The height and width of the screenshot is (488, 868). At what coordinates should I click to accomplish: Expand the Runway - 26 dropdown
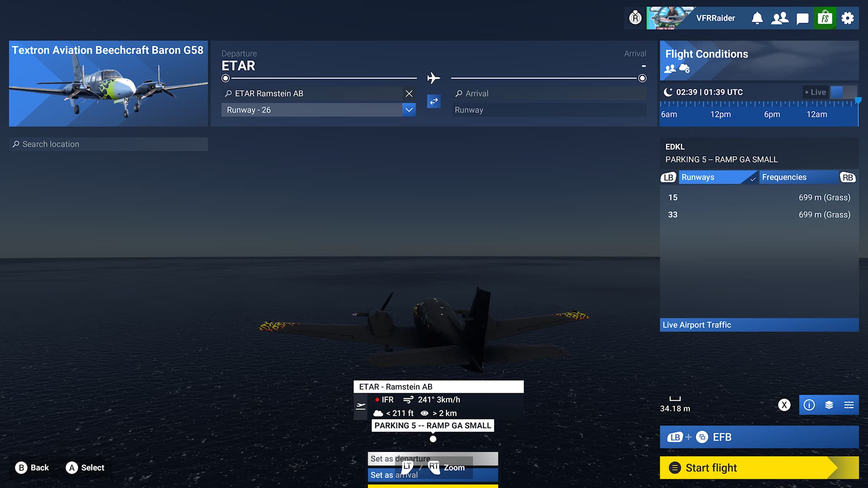[409, 110]
